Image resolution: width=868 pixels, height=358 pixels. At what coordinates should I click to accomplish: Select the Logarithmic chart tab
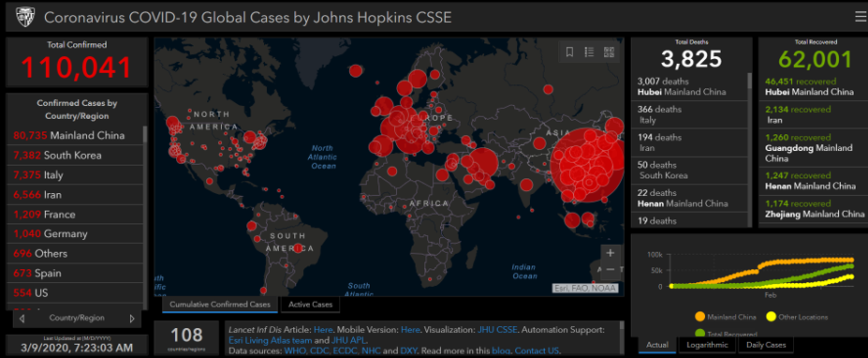(708, 345)
